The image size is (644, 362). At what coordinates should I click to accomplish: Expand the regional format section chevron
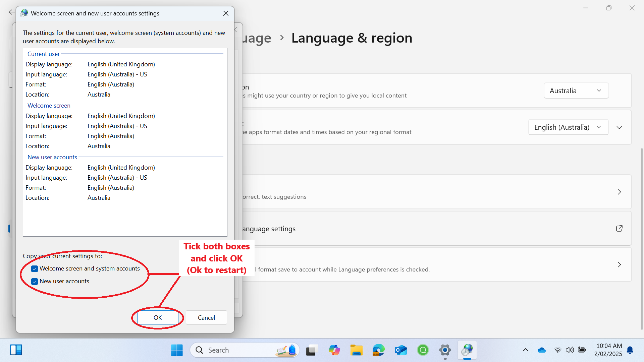point(619,127)
